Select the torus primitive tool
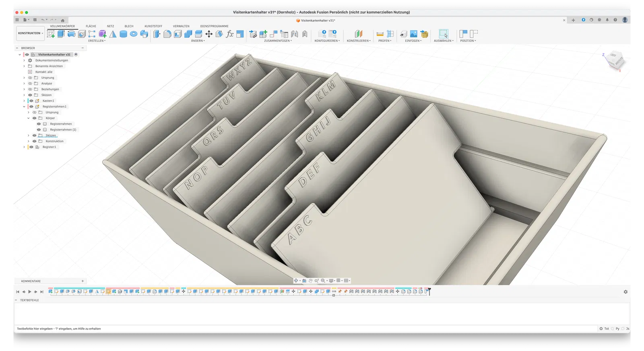 coord(134,34)
